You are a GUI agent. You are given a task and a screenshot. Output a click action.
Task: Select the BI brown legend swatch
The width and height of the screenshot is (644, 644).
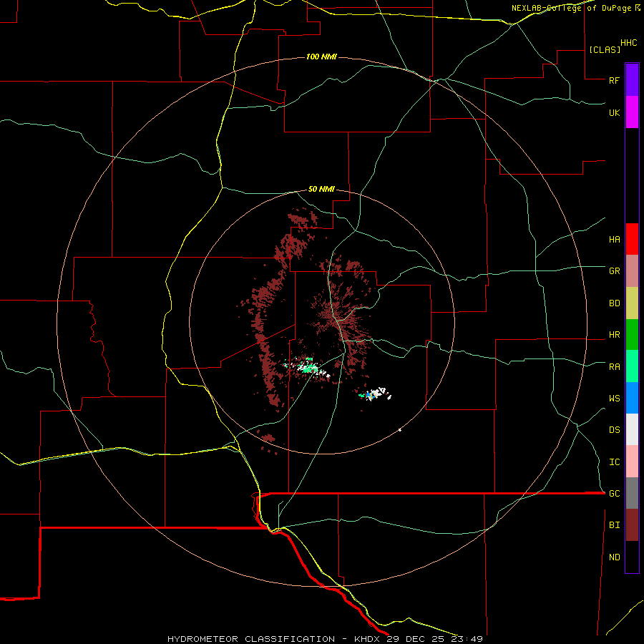(x=632, y=525)
